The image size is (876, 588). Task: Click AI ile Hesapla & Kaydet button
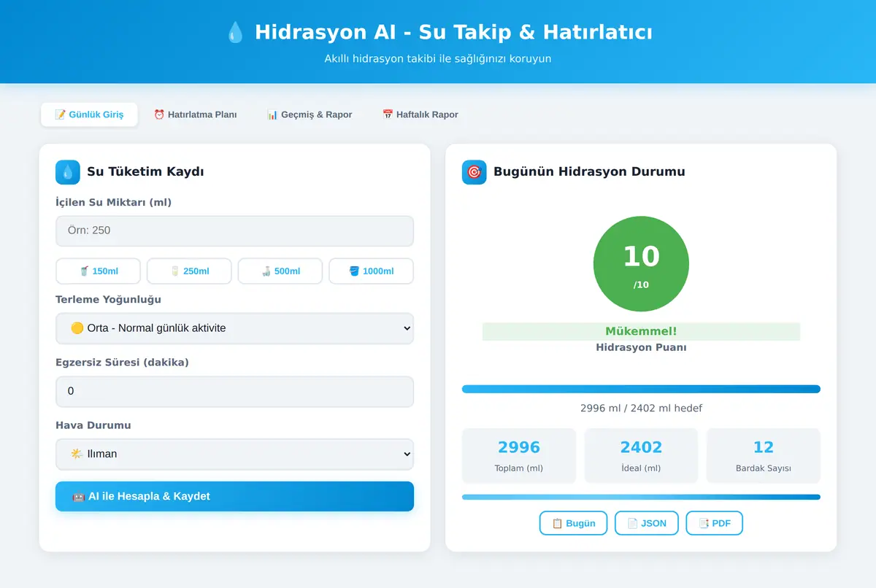click(x=234, y=496)
